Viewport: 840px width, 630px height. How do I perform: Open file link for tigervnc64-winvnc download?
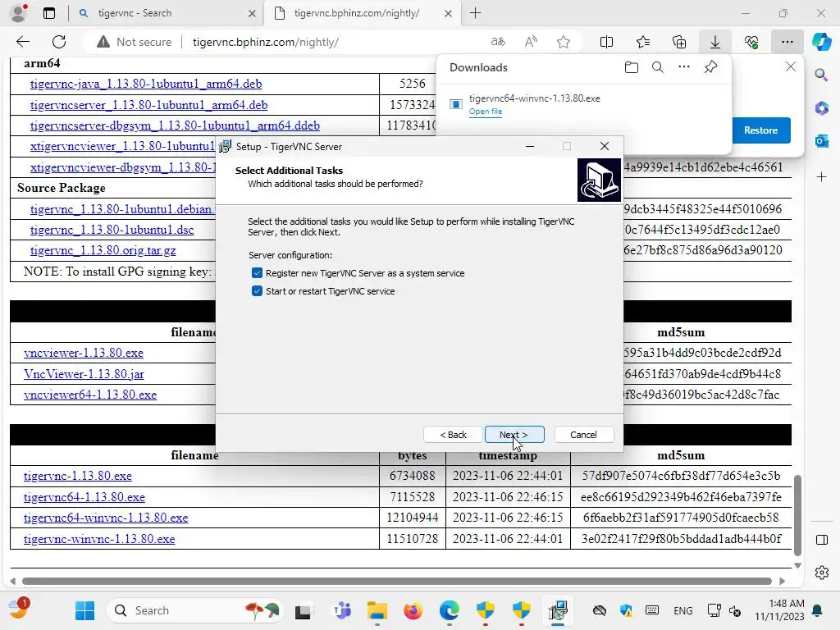[x=486, y=112]
